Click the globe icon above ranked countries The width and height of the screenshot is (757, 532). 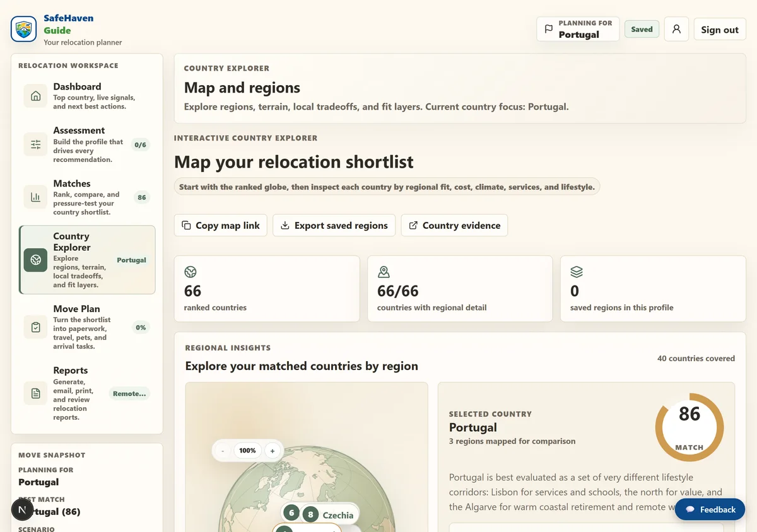[191, 272]
